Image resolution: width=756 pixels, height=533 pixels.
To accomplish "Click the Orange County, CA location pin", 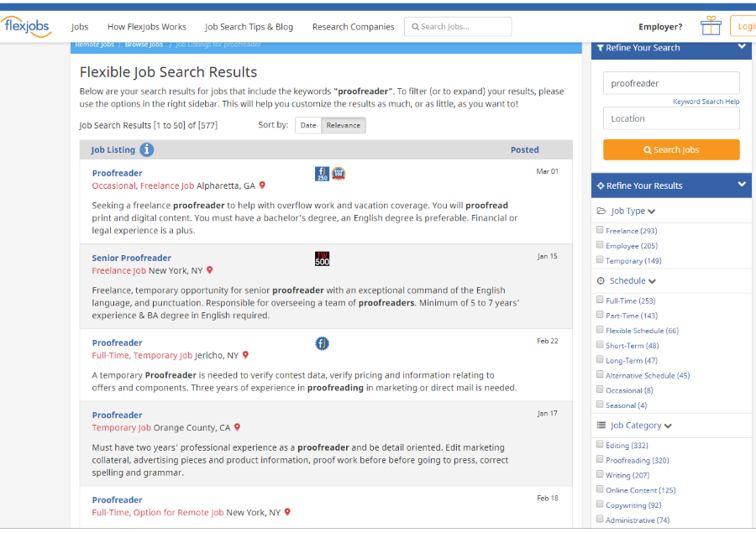I will coord(238,427).
